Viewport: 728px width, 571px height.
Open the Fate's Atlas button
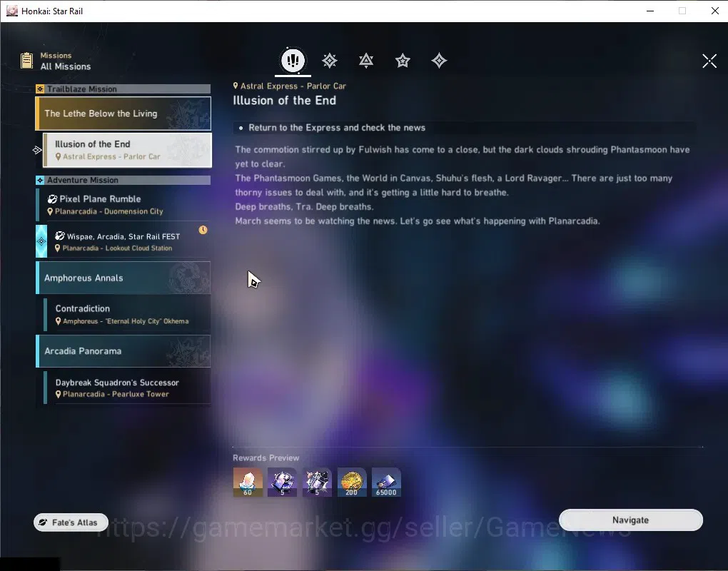(71, 522)
